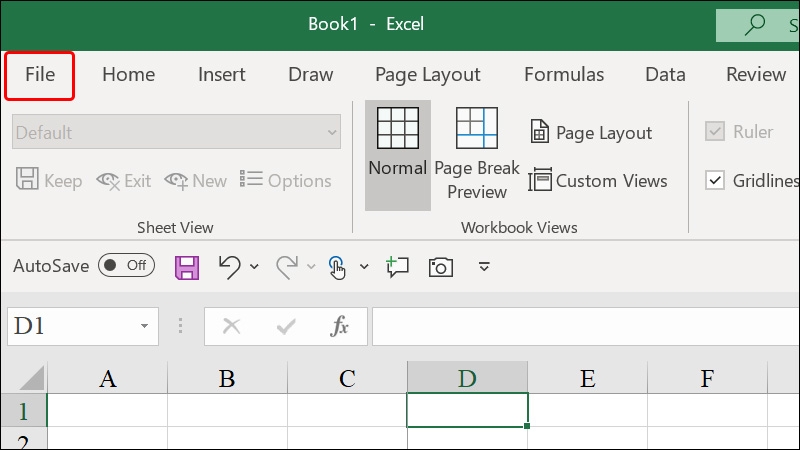
Task: Select column E header
Action: coord(587,378)
